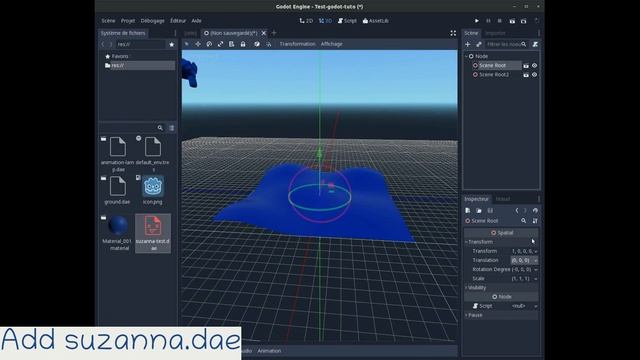Pause the running scene
The width and height of the screenshot is (640, 360).
(488, 21)
